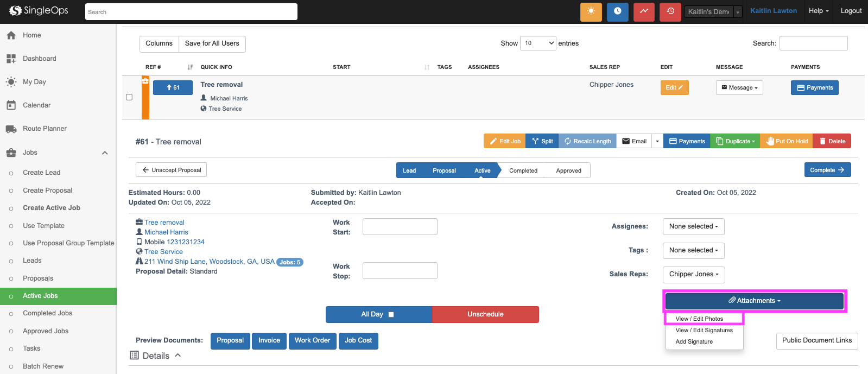Click the red Delete trash button
868x374 pixels.
832,141
